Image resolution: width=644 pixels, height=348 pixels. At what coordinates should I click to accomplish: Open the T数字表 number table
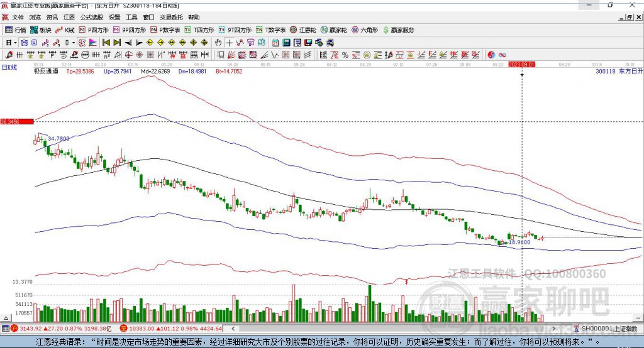click(x=270, y=30)
